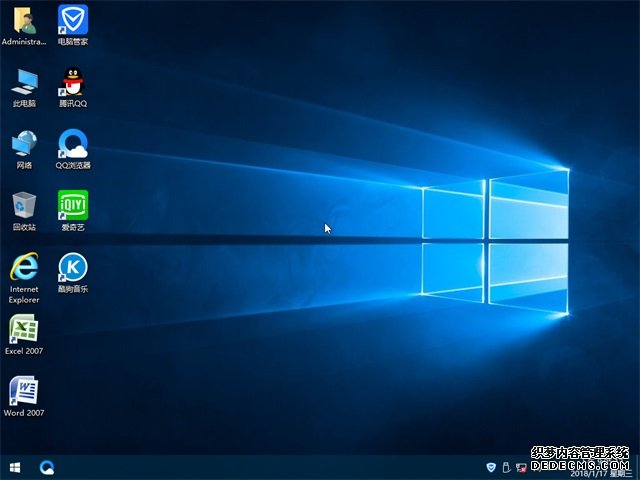The image size is (640, 480).
Task: Click the USB safely remove tray icon
Action: click(x=506, y=467)
